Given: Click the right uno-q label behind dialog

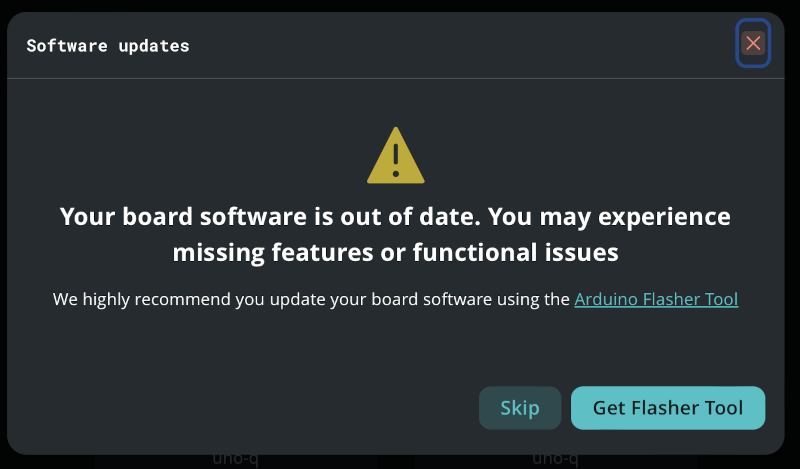Looking at the screenshot, I should (554, 460).
